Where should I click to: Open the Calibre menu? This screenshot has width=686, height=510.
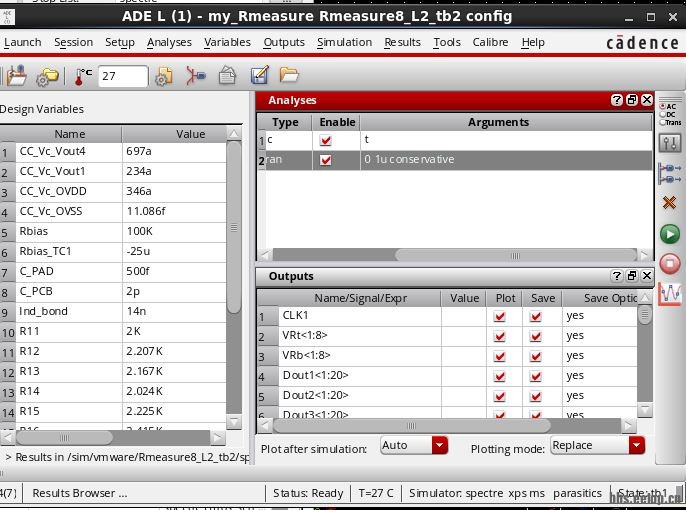(490, 42)
